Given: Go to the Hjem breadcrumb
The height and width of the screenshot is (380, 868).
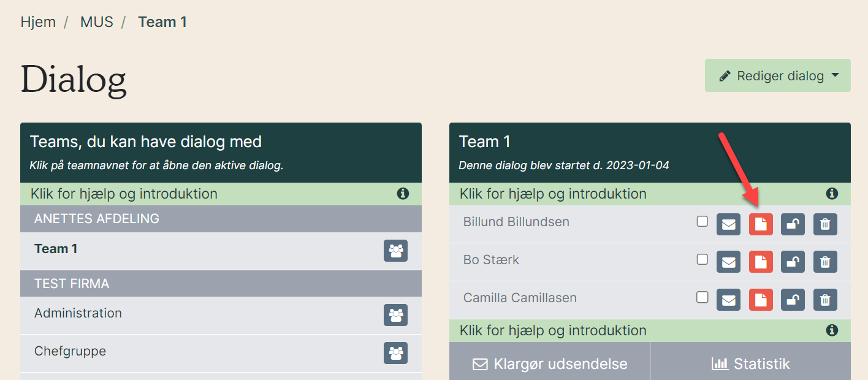Looking at the screenshot, I should [x=38, y=22].
